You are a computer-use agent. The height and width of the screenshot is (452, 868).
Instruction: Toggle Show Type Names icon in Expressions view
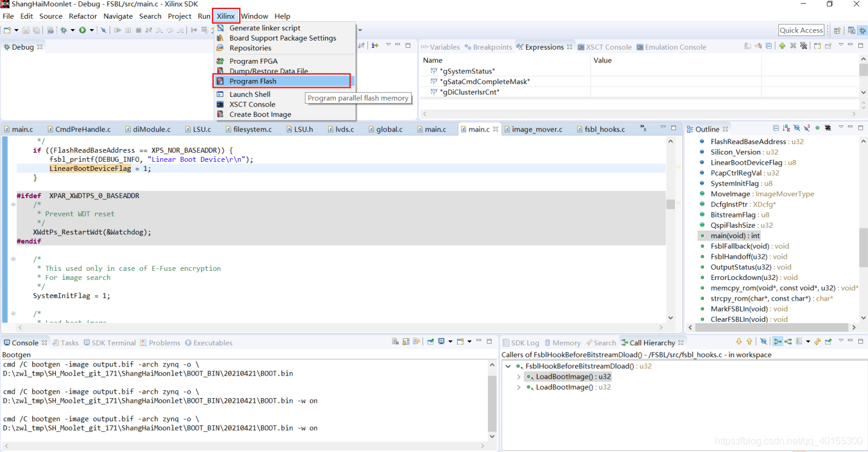coord(748,45)
